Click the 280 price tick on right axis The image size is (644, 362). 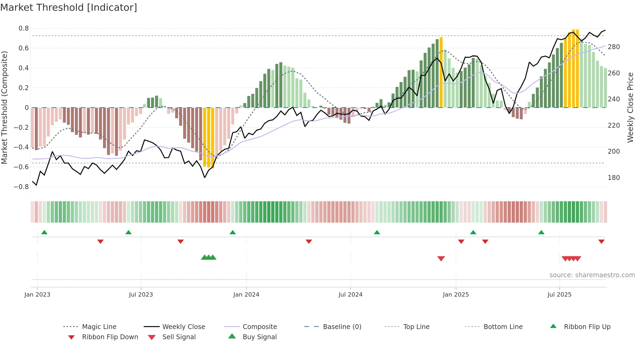tap(614, 47)
